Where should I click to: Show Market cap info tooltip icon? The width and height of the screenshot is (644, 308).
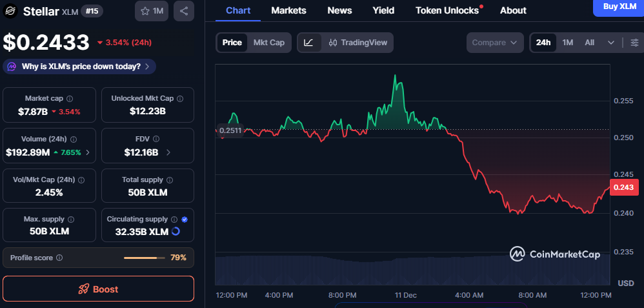point(70,99)
